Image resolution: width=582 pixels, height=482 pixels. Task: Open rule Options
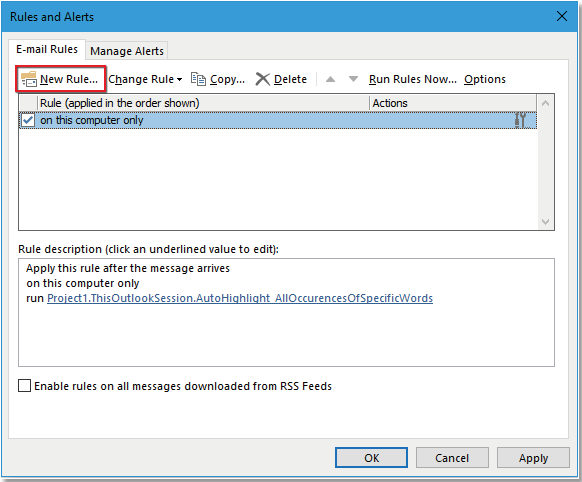(485, 79)
